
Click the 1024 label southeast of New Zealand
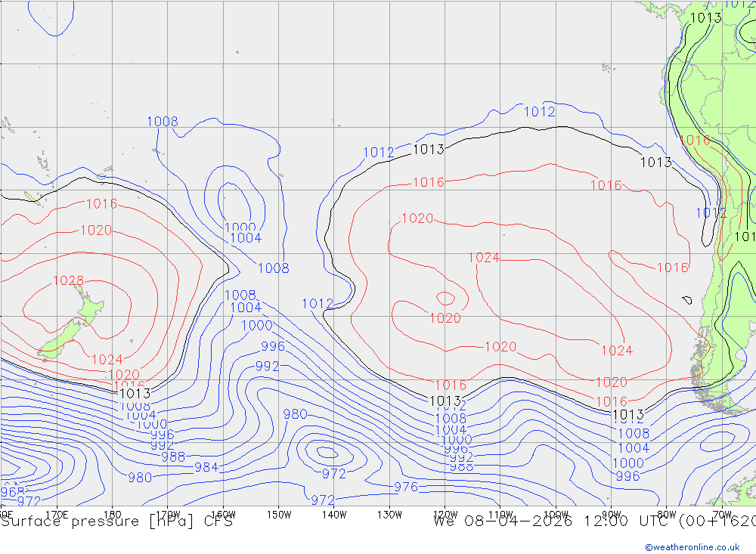[x=107, y=359]
